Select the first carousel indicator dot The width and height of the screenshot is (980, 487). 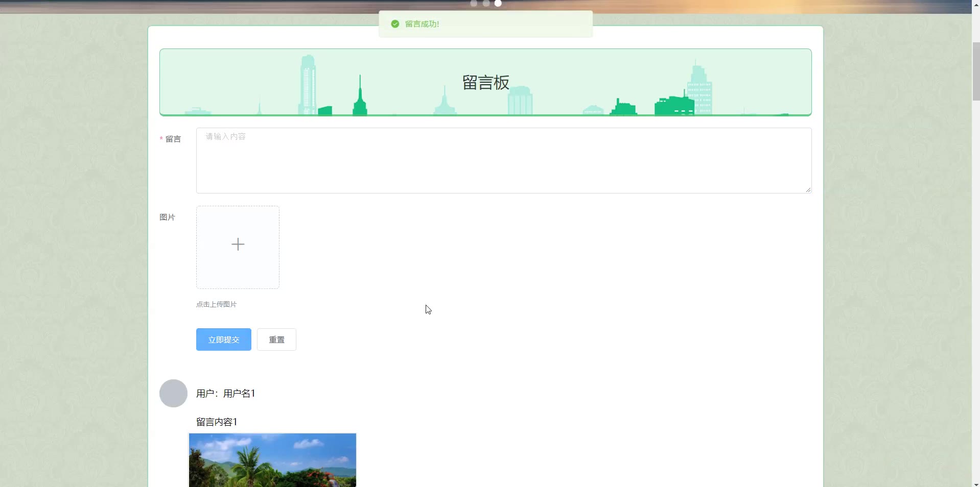click(474, 3)
